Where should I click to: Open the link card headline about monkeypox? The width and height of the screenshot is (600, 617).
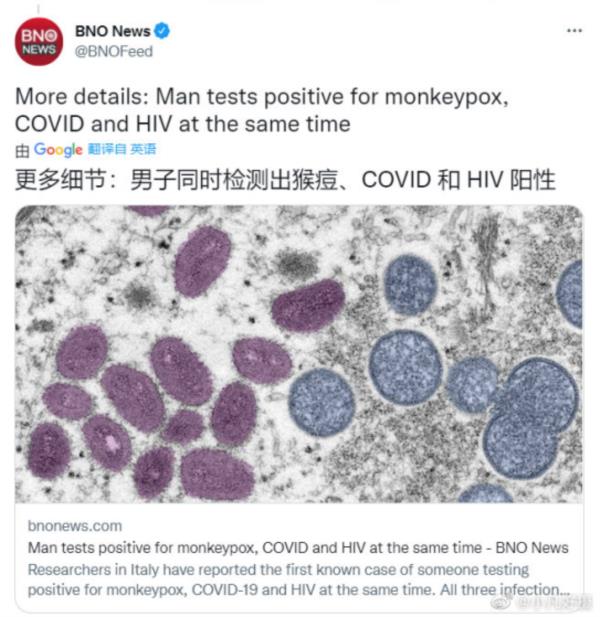(x=250, y=547)
